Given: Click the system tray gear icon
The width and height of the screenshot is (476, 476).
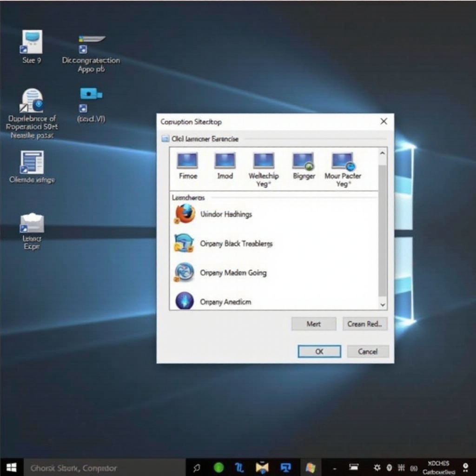Looking at the screenshot, I should [377, 468].
